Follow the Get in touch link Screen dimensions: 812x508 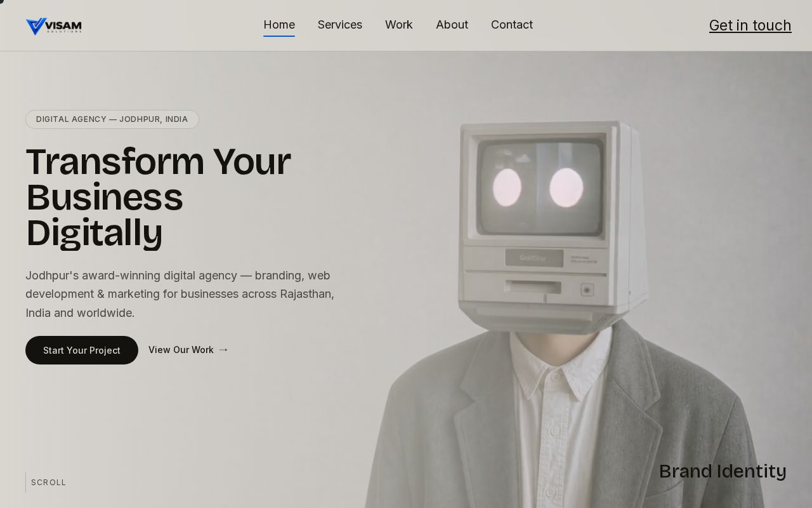click(750, 25)
